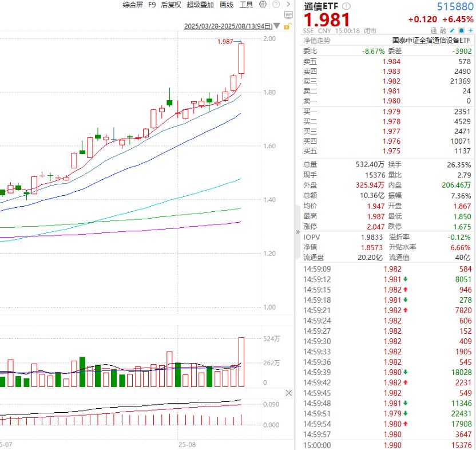Click the help question mark icon

(x=277, y=5)
